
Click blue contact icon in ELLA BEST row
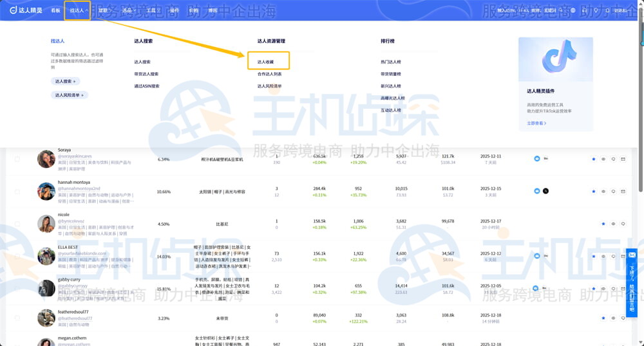click(537, 256)
